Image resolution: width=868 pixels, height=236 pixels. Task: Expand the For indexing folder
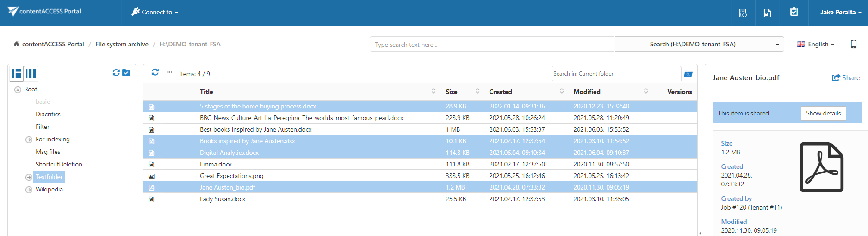[29, 140]
